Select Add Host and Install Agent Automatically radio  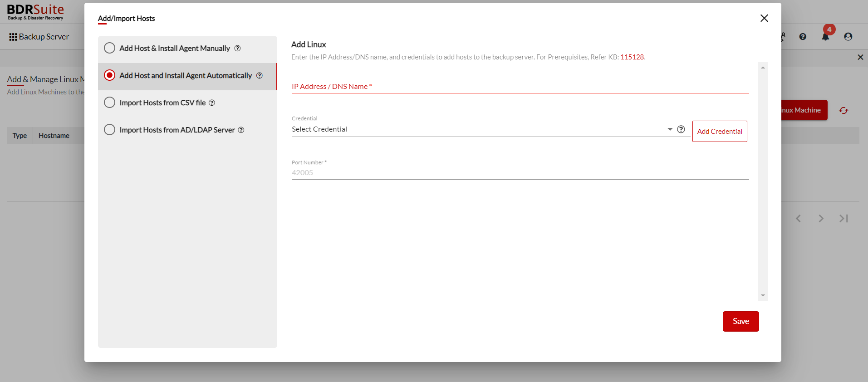109,75
